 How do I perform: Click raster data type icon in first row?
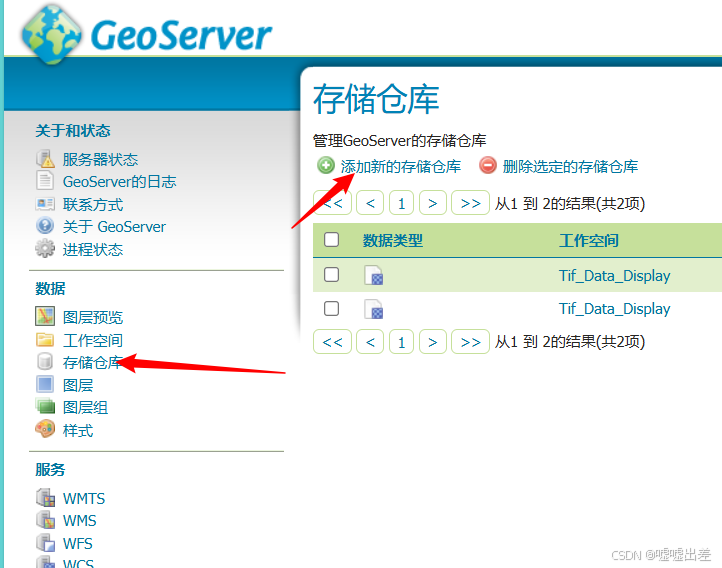click(x=373, y=275)
